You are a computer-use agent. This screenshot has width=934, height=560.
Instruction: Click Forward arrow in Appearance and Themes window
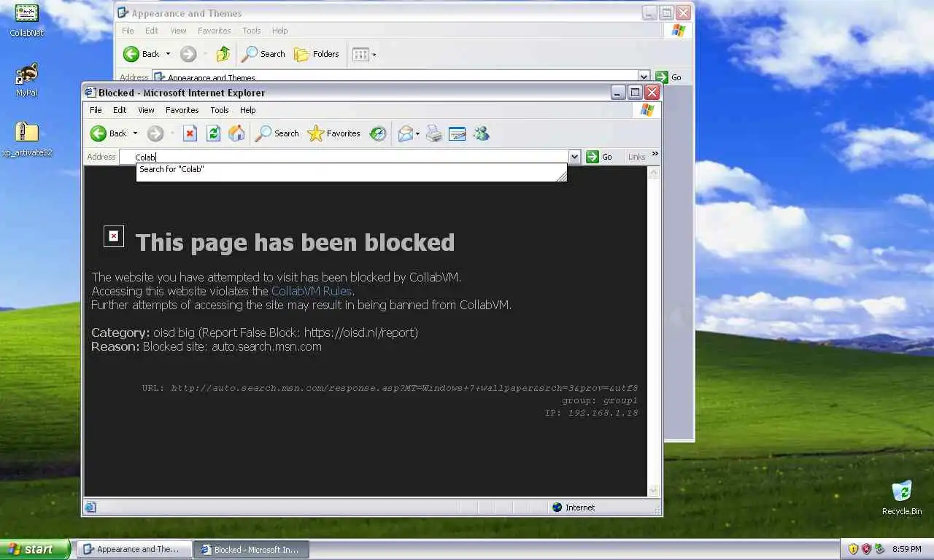pos(188,54)
